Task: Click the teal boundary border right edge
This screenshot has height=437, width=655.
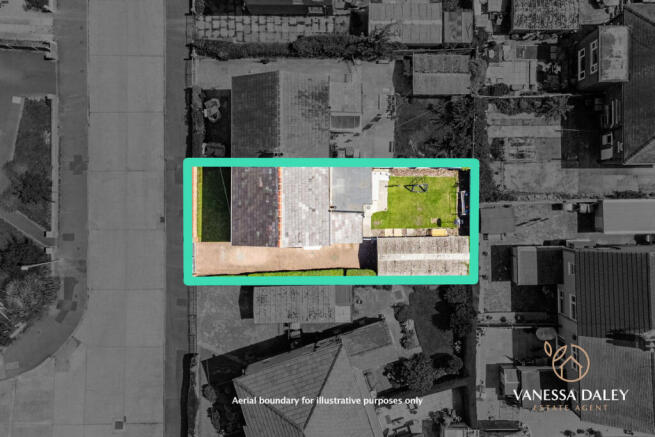Action: click(474, 220)
